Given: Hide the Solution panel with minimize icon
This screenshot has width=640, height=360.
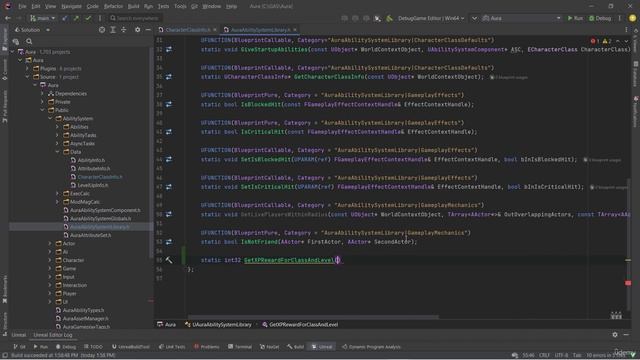Looking at the screenshot, I should tap(148, 30).
